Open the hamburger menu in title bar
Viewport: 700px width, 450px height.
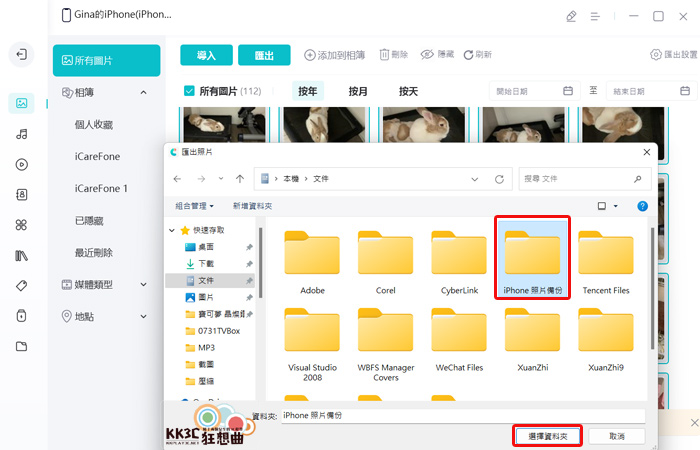click(x=595, y=17)
